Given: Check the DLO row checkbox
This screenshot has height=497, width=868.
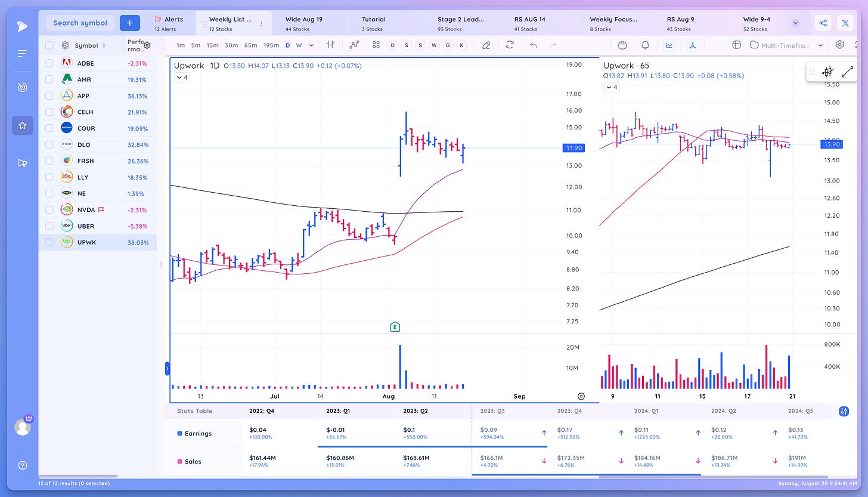Looking at the screenshot, I should coord(49,144).
